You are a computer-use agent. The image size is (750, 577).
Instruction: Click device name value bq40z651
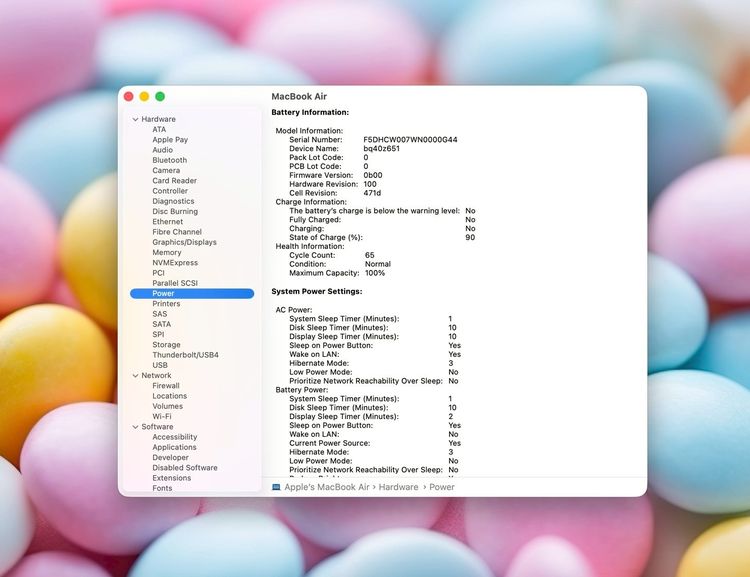click(381, 148)
